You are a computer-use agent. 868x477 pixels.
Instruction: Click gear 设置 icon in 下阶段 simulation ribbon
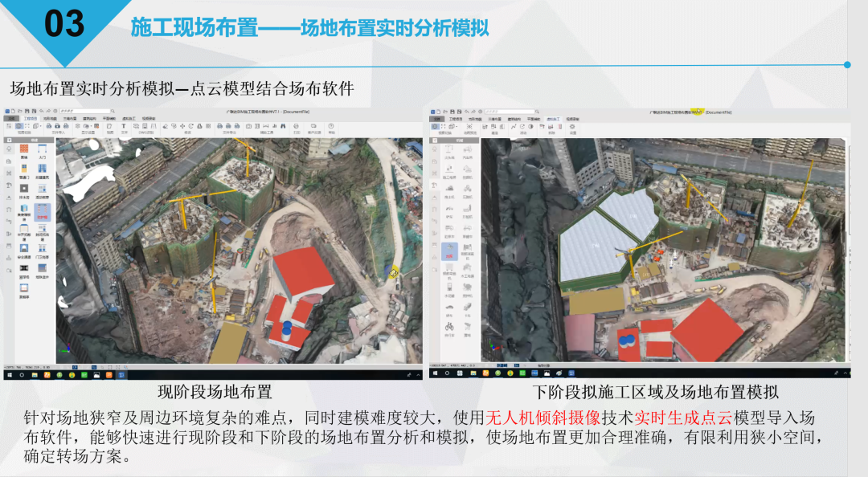pos(572,127)
